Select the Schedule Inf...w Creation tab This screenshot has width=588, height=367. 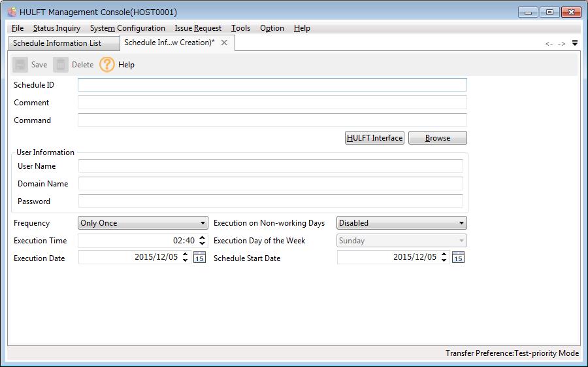pyautogui.click(x=169, y=43)
